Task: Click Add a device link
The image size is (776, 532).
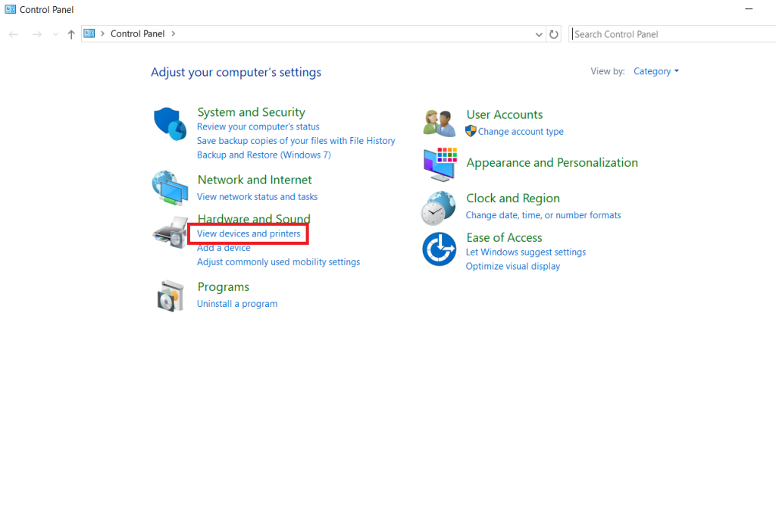Action: click(x=224, y=248)
